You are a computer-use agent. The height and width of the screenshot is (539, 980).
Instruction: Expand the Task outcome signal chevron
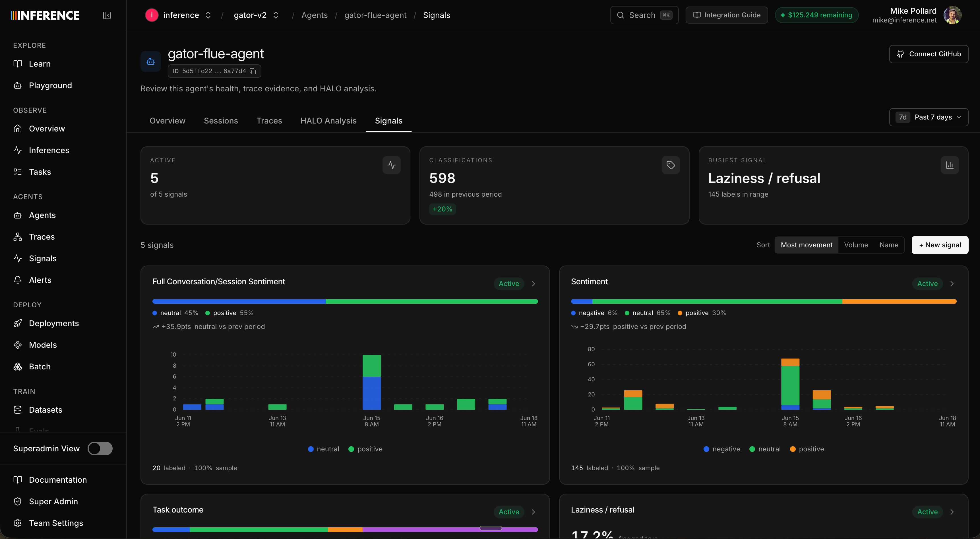[534, 512]
